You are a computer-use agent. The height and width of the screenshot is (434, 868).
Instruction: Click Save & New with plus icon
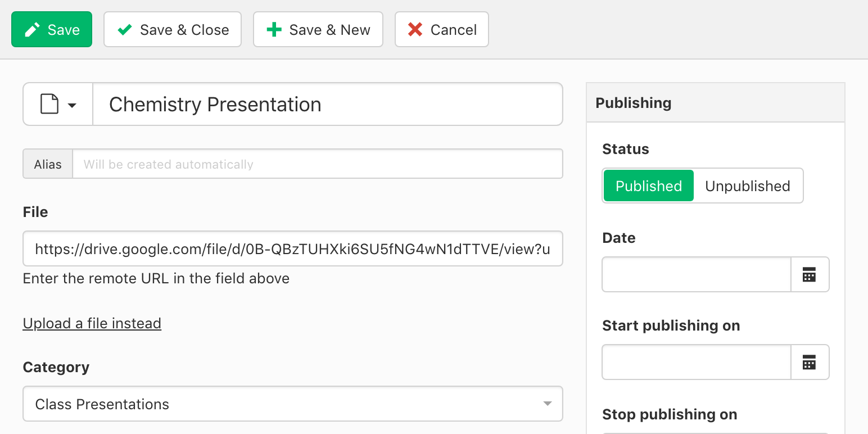318,30
